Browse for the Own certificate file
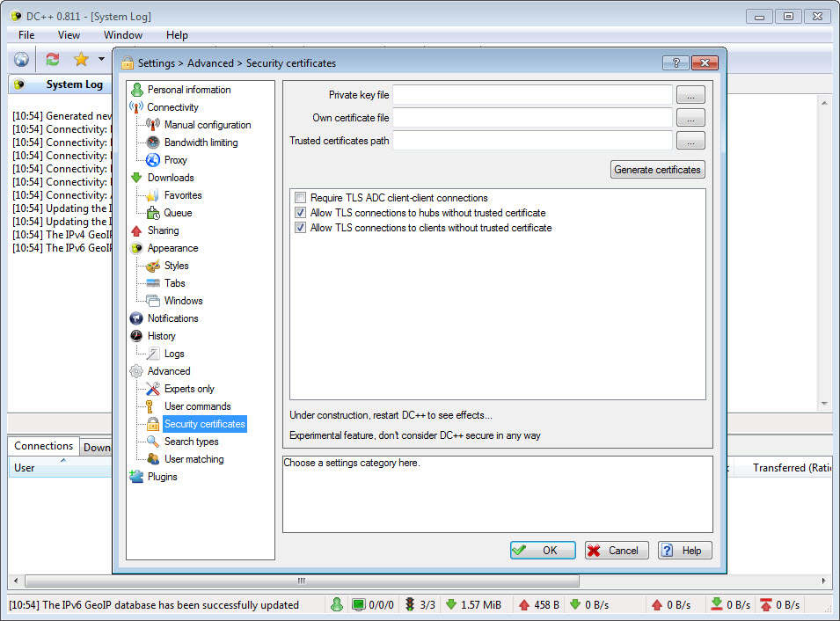This screenshot has height=621, width=840. point(690,118)
